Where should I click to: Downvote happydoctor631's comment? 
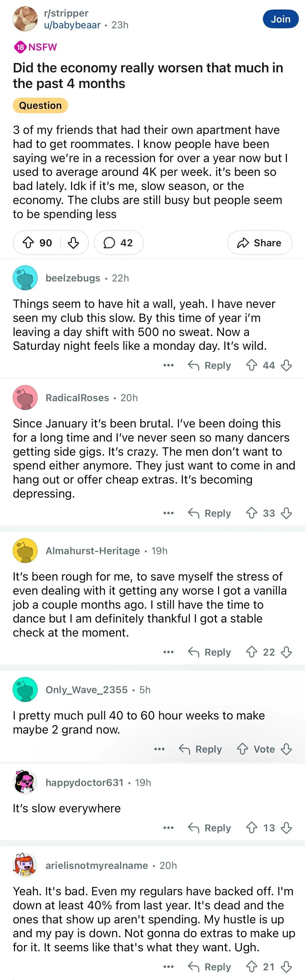point(286,828)
